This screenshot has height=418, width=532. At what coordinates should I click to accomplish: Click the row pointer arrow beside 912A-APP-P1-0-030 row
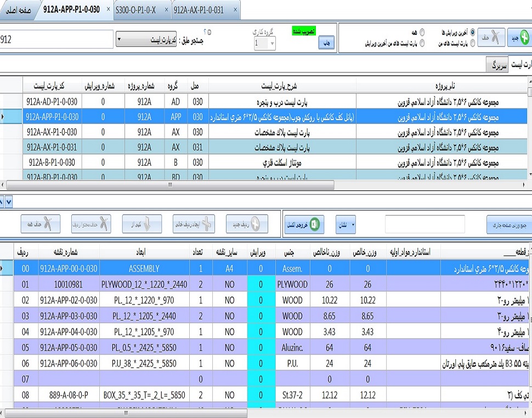point(3,117)
